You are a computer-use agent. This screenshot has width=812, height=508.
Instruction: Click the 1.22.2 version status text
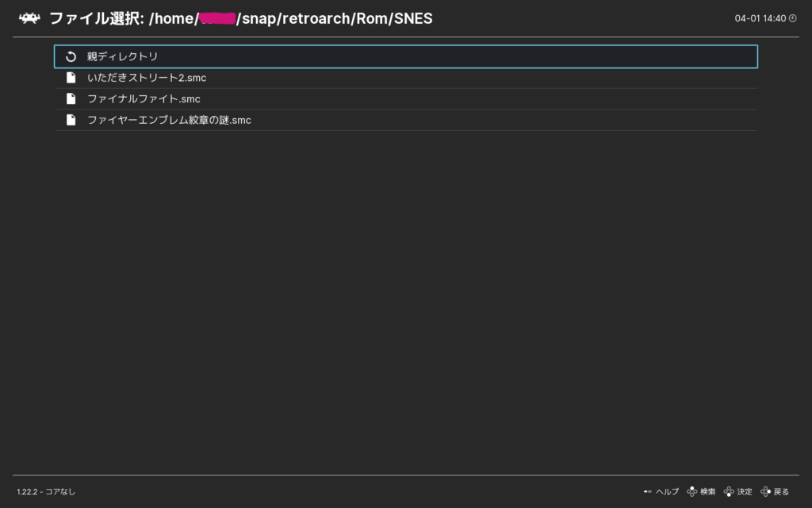click(46, 492)
